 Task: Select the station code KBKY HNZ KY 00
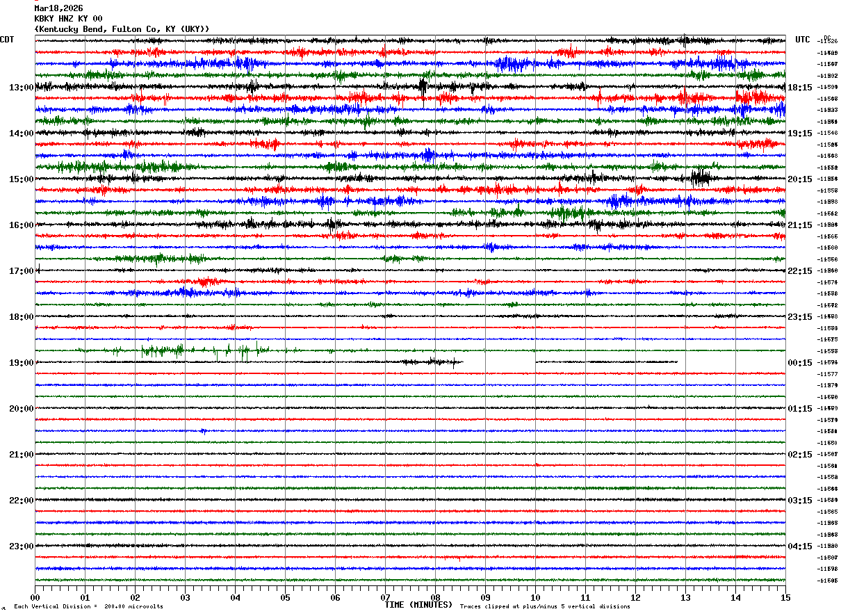[68, 19]
